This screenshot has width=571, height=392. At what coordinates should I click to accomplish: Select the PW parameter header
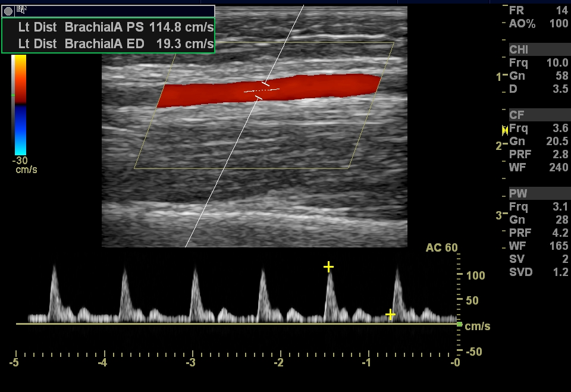517,193
